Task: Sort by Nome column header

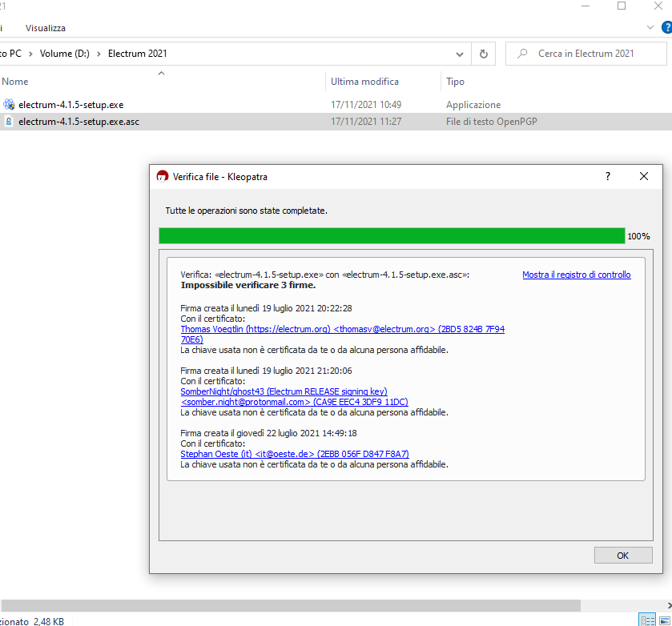Action: point(15,82)
